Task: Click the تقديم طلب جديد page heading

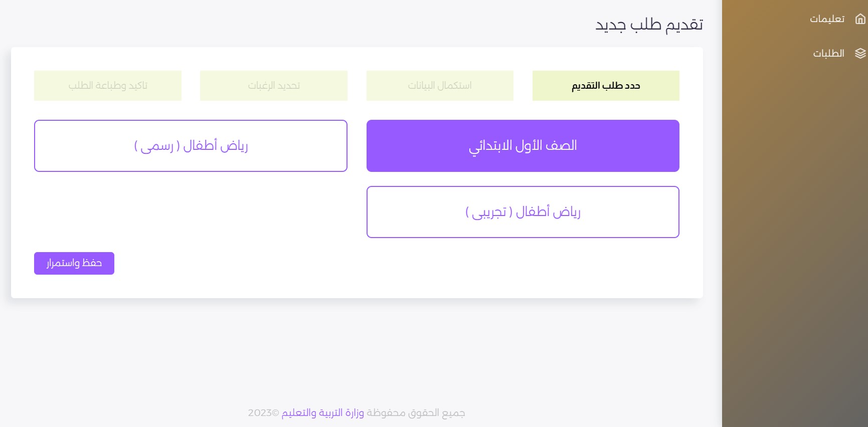Action: click(x=649, y=24)
